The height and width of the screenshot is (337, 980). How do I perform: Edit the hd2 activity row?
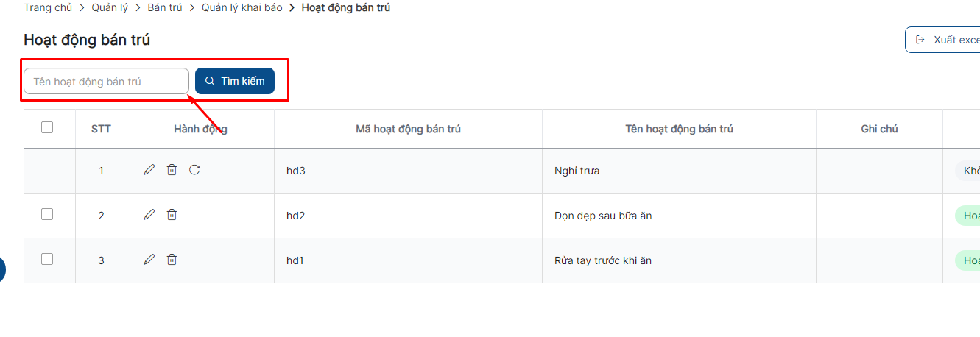click(149, 215)
